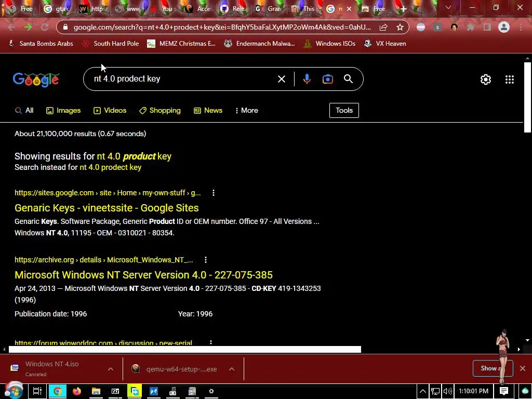Open Task View on the taskbar
The height and width of the screenshot is (399, 532).
tap(37, 391)
